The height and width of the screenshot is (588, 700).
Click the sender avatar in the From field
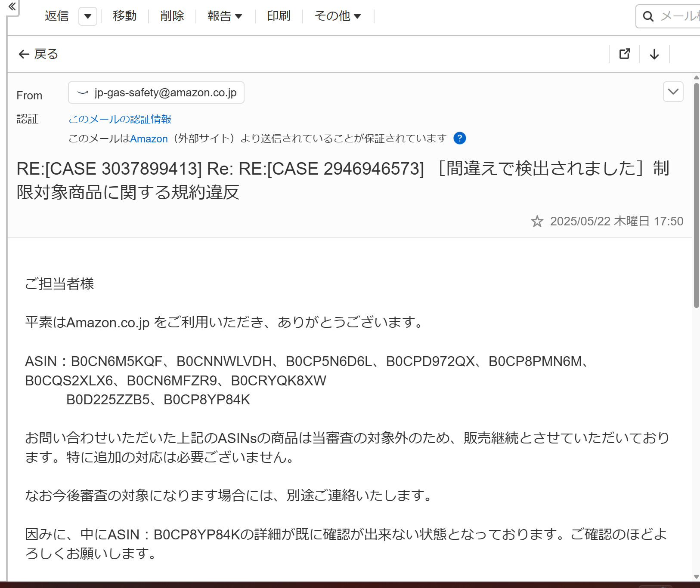click(82, 92)
